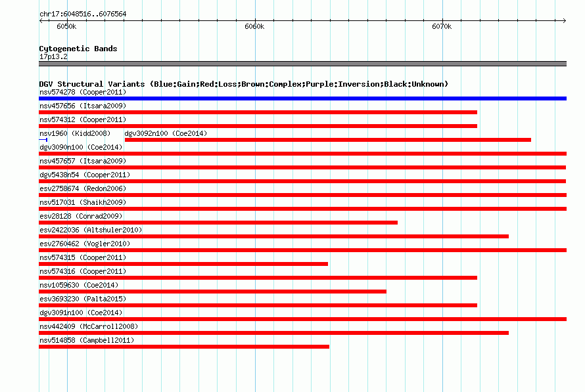Click the dgv3092n100 (Coe2014) label
This screenshot has height=392, width=585.
coord(166,133)
